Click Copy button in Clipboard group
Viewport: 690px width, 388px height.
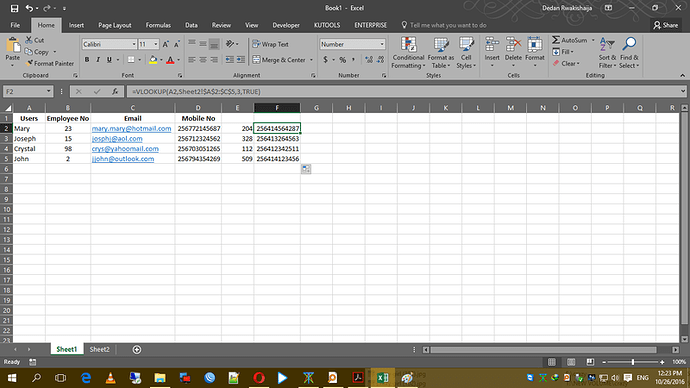[37, 52]
